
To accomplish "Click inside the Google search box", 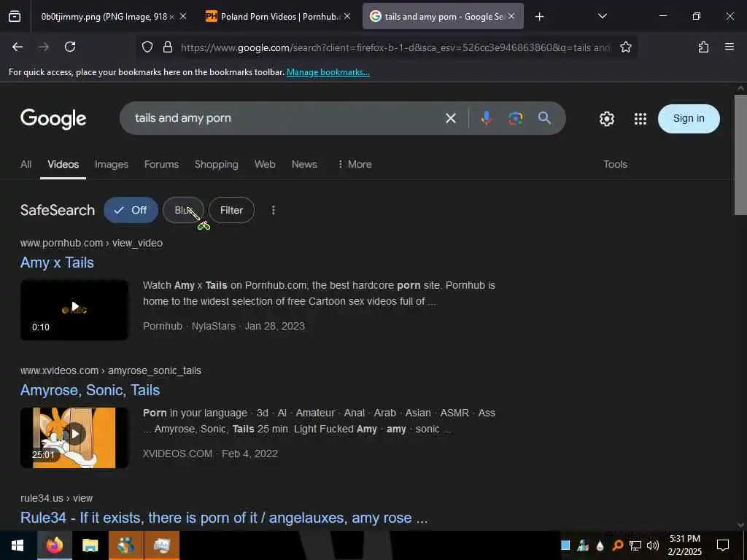I will (x=286, y=118).
